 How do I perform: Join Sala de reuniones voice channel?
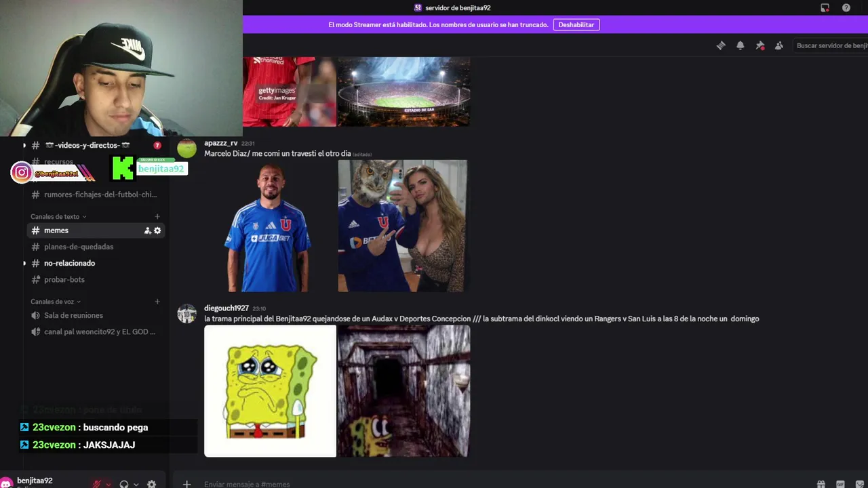point(95,315)
